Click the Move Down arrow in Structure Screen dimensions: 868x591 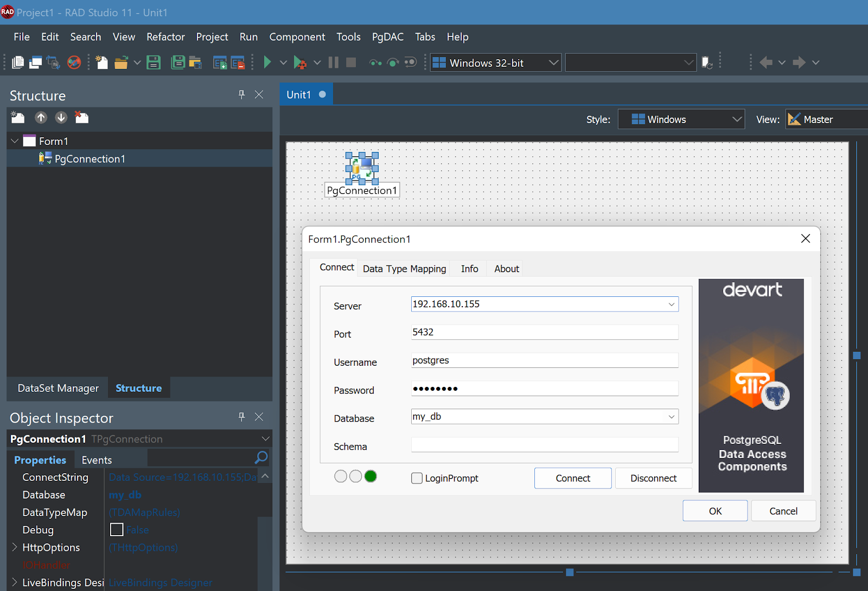click(61, 117)
